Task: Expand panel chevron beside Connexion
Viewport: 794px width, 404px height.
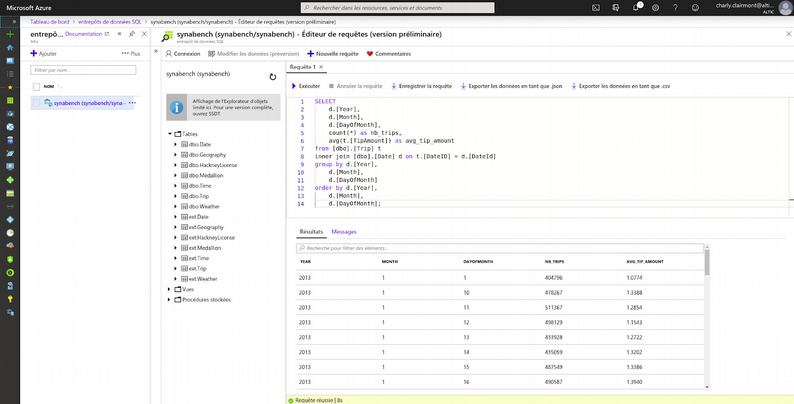Action: (156, 52)
